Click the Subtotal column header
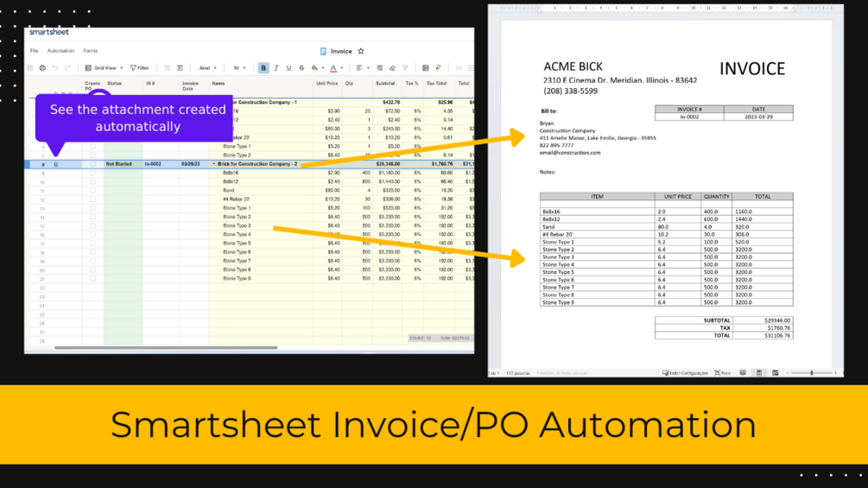868x488 pixels. [x=385, y=84]
